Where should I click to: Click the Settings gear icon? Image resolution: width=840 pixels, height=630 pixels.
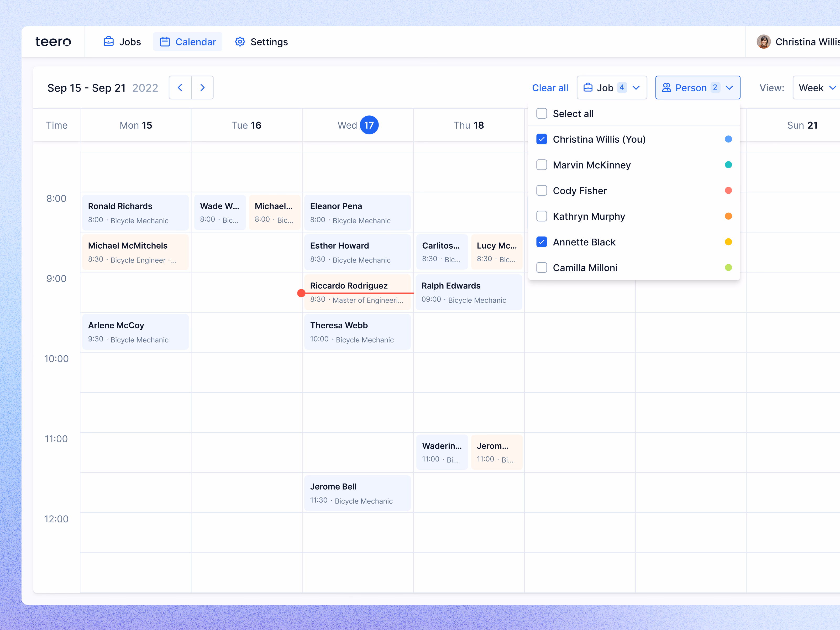click(x=240, y=41)
